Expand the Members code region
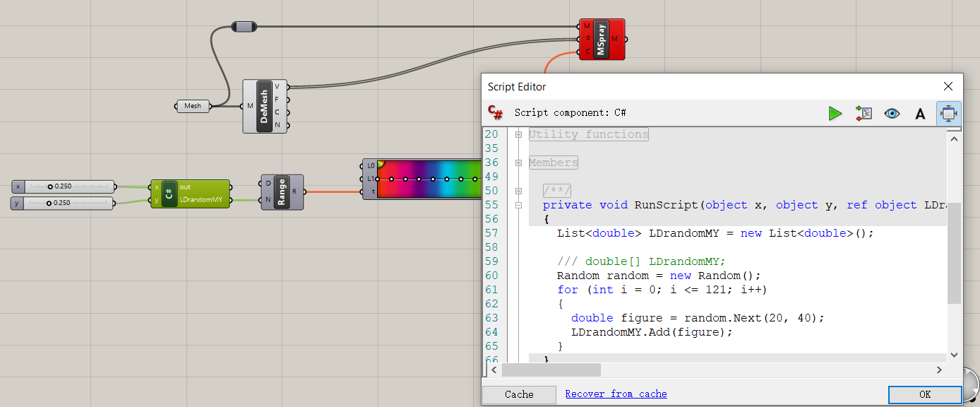 519,163
